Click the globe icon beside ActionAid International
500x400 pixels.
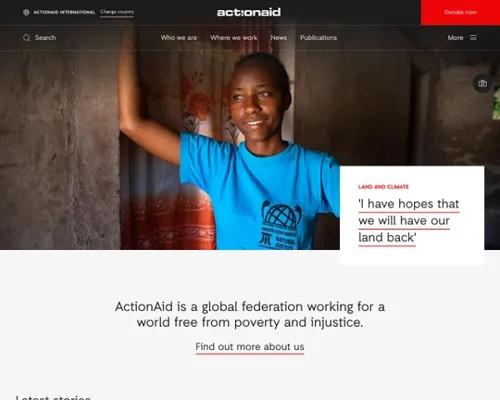26,12
